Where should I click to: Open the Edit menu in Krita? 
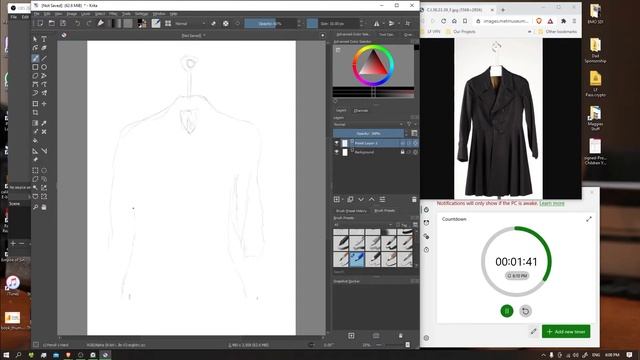pos(47,13)
